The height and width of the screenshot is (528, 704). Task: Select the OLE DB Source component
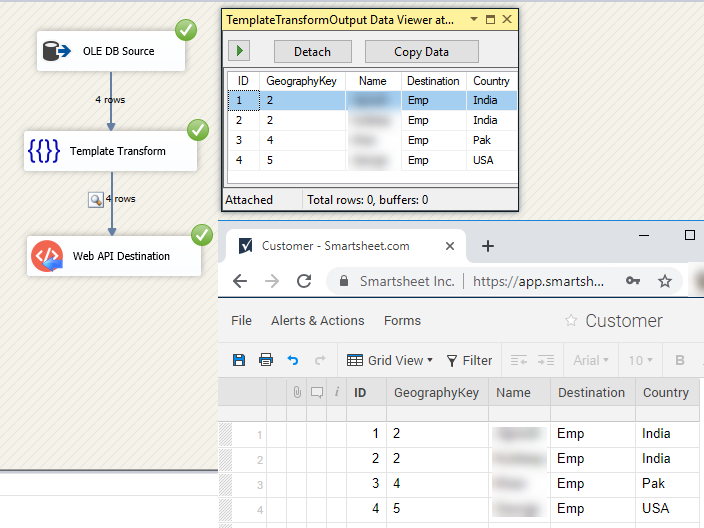click(111, 51)
